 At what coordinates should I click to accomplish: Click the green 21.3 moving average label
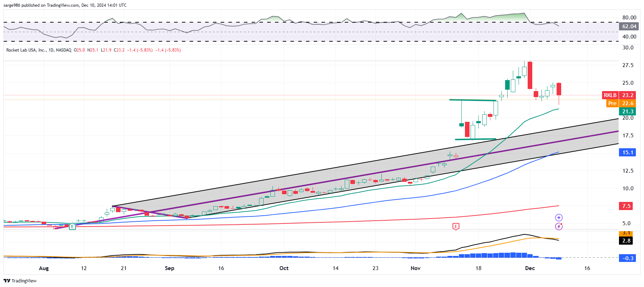coord(627,111)
